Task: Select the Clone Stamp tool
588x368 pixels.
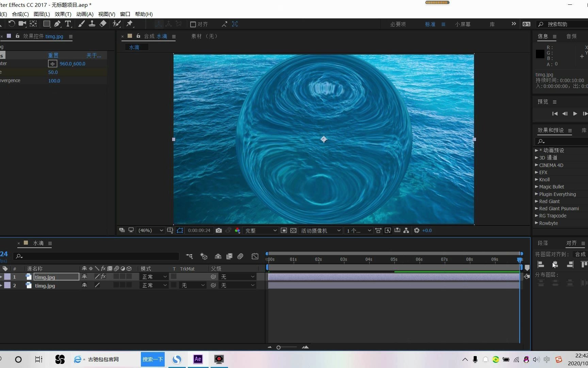Action: point(92,24)
